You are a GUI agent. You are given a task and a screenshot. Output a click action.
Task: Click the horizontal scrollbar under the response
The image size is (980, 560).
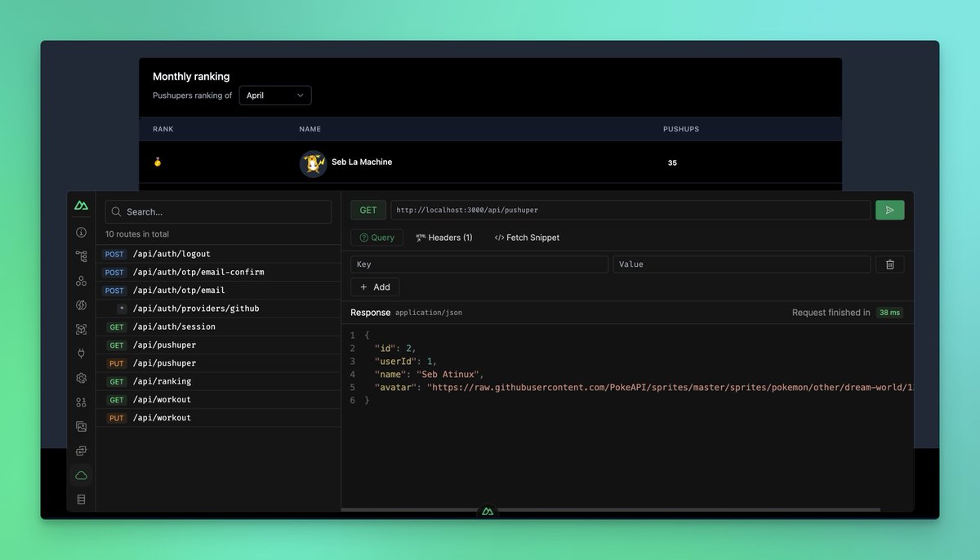click(611, 509)
